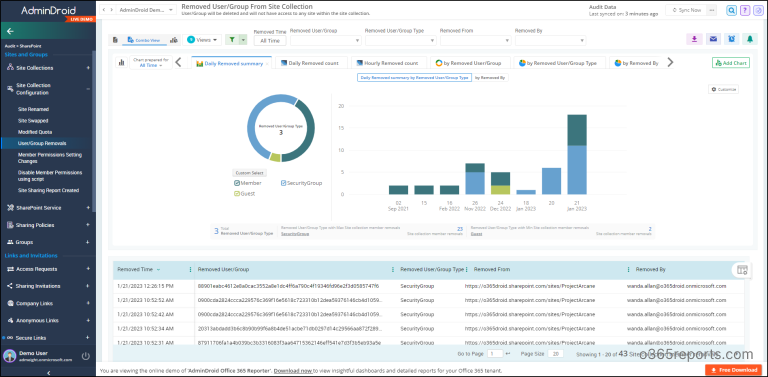
Task: Open the search icon in header
Action: point(731,10)
